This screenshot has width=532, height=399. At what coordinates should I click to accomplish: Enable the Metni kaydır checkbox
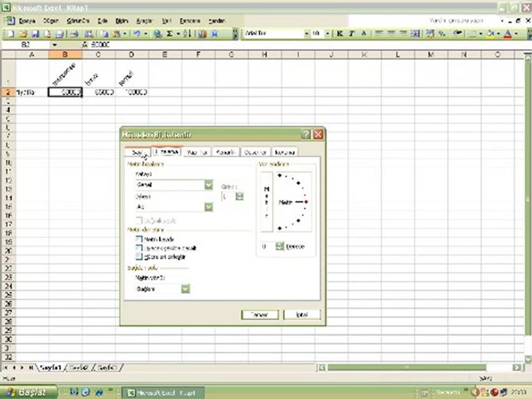pos(139,239)
